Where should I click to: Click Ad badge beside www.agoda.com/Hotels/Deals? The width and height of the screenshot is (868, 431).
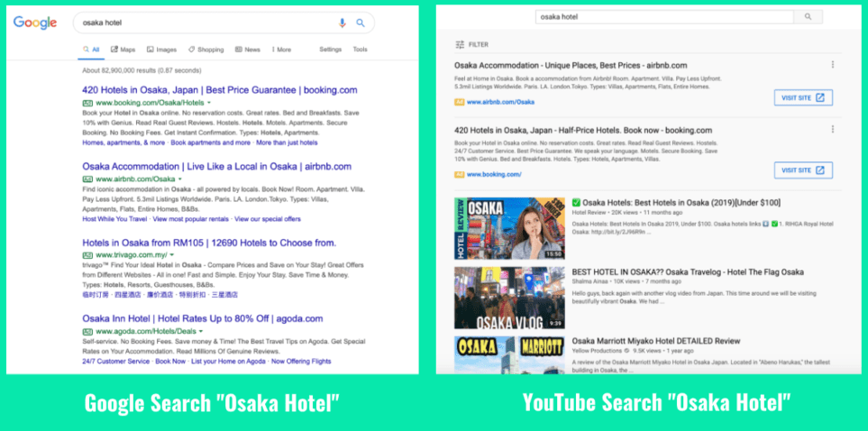[x=87, y=331]
